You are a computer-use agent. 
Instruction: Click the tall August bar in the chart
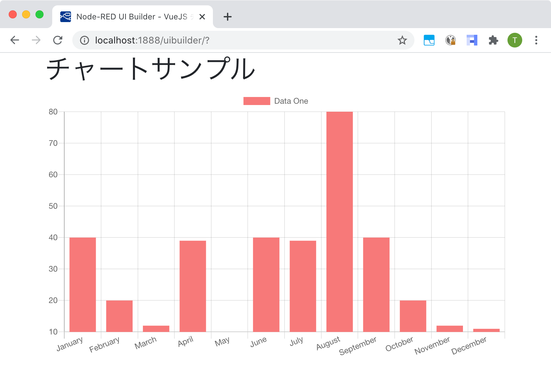coord(339,222)
